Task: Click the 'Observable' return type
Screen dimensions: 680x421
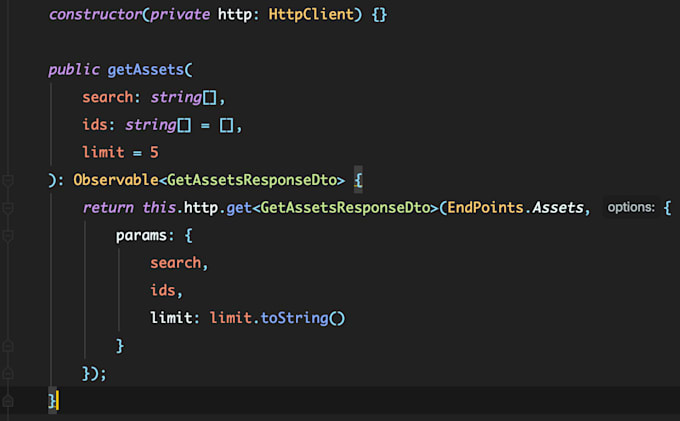Action: [116, 180]
